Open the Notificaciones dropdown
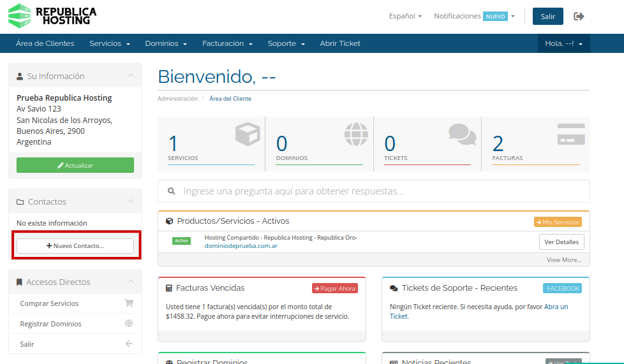 point(474,16)
